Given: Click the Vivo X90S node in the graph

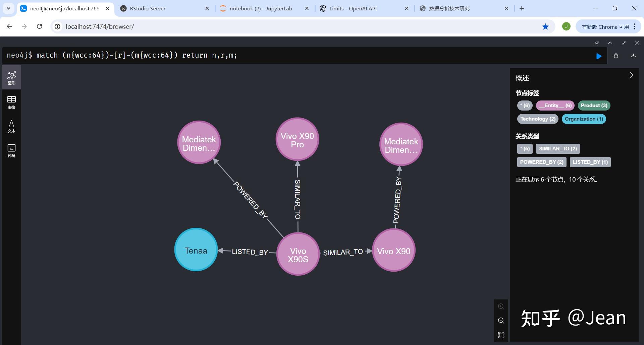Looking at the screenshot, I should point(298,255).
